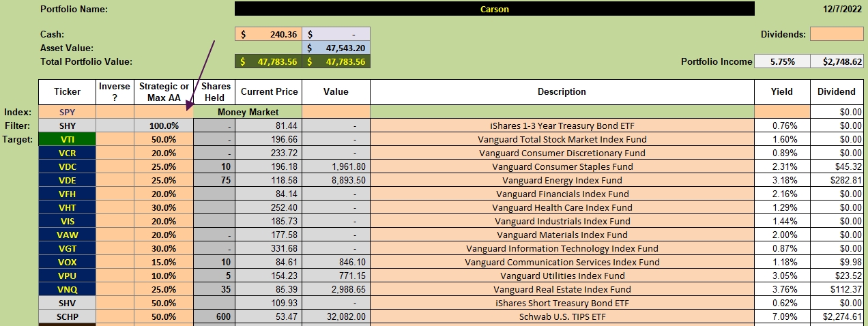This screenshot has height=326, width=868.
Task: Click the VHT ticker cell
Action: click(x=67, y=207)
